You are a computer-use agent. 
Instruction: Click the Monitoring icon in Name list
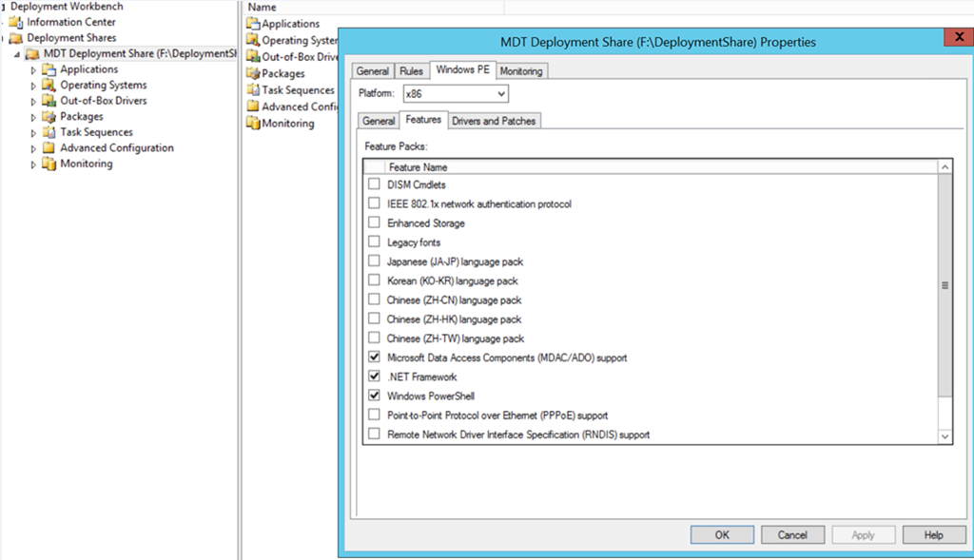pyautogui.click(x=253, y=124)
